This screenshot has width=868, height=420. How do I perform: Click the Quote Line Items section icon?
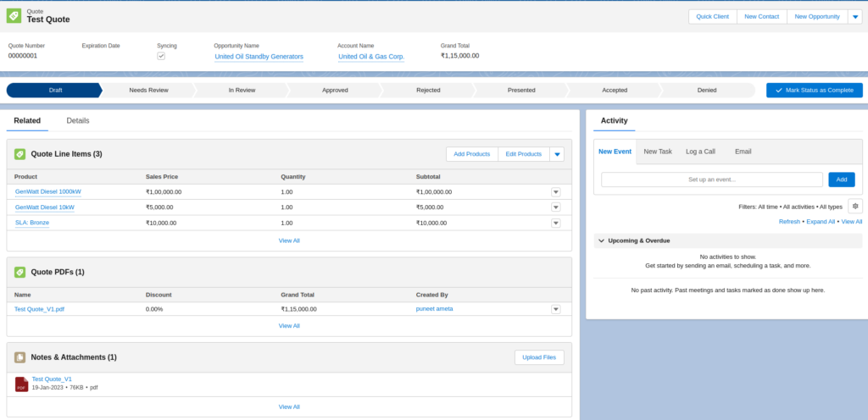pyautogui.click(x=19, y=154)
